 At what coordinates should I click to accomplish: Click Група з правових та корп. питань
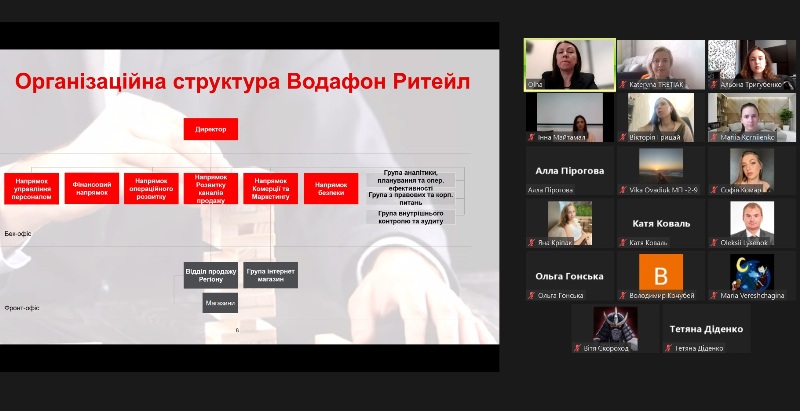411,198
